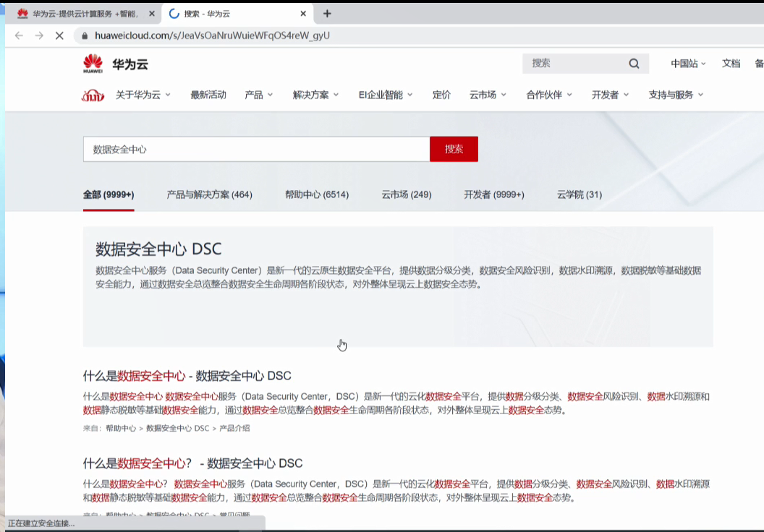The height and width of the screenshot is (532, 764).
Task: Click the 文档 link in the header
Action: 731,64
